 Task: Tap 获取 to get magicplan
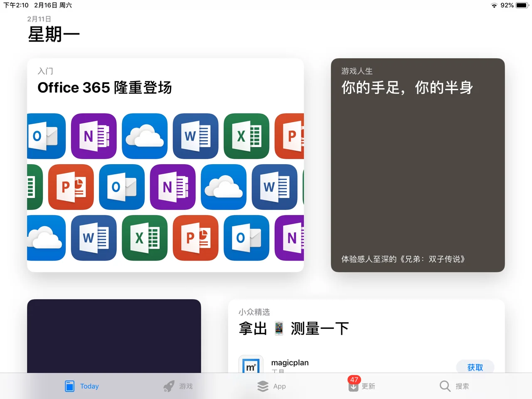(x=475, y=367)
